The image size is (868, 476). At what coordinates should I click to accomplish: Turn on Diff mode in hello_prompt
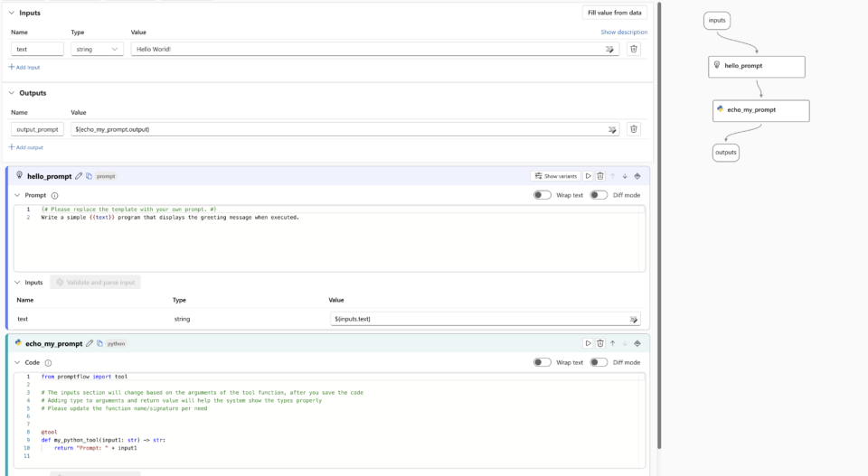[x=598, y=195]
